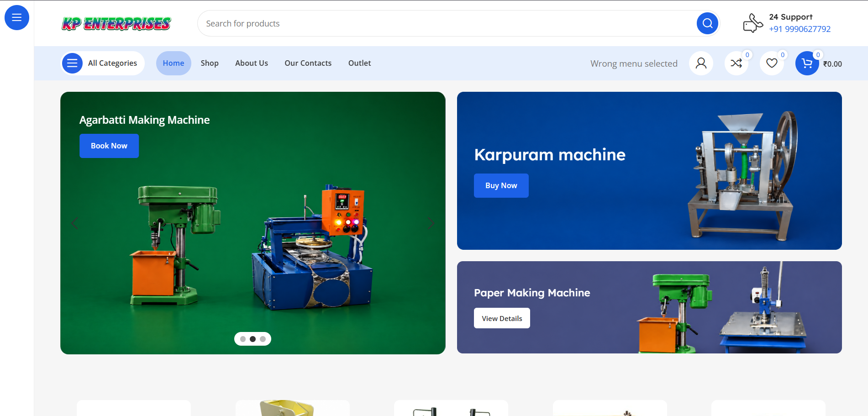
Task: Click Buy Now on Karpuram machine
Action: pyautogui.click(x=501, y=185)
